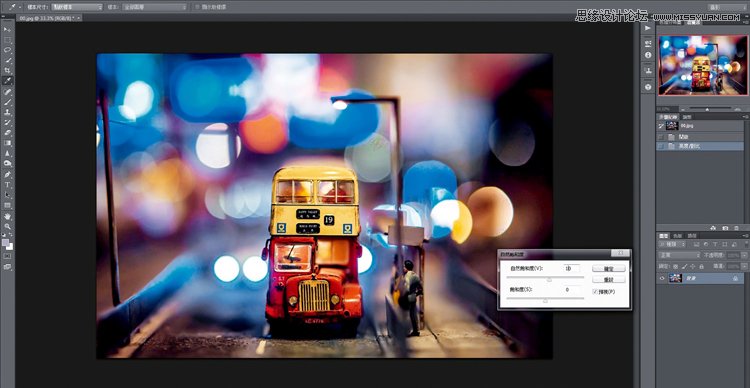The width and height of the screenshot is (750, 388).
Task: Hide the Background layer eye icon
Action: click(662, 278)
